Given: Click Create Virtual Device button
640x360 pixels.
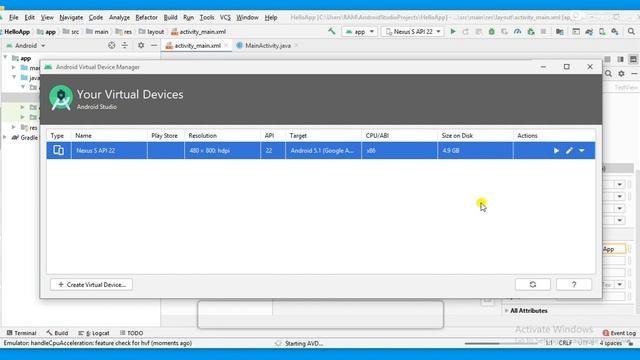Looking at the screenshot, I should (91, 284).
